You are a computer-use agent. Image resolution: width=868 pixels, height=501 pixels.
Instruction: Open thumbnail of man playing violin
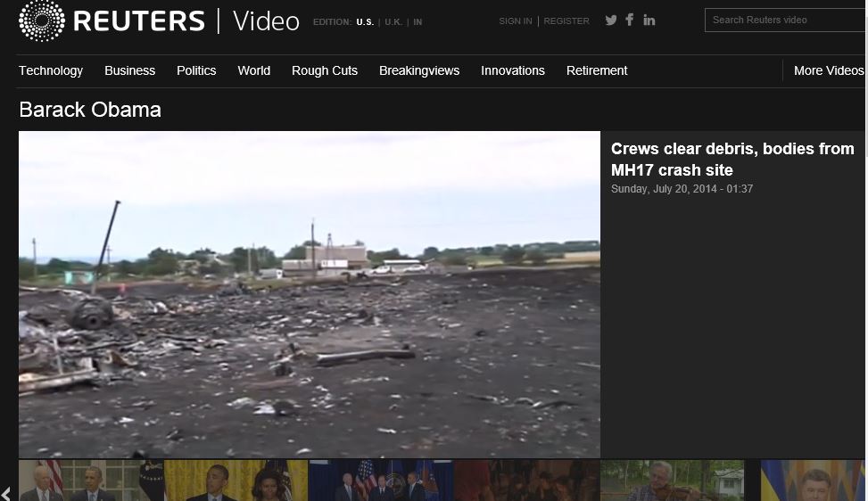point(673,480)
